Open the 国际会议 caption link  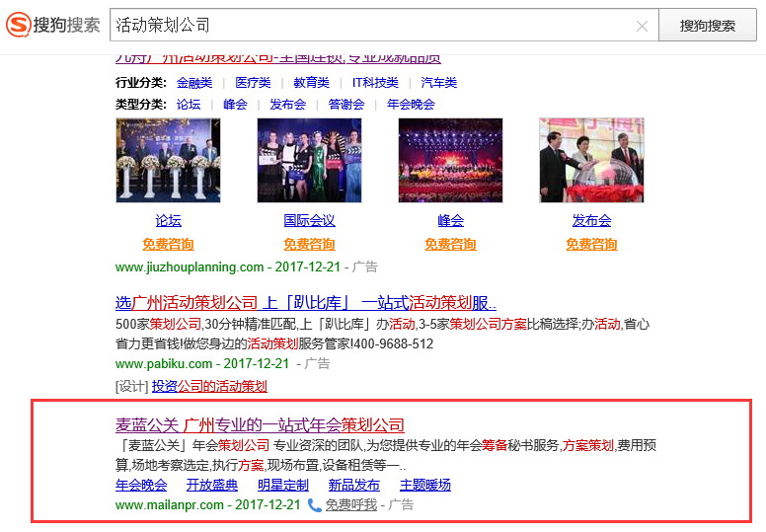(x=309, y=220)
